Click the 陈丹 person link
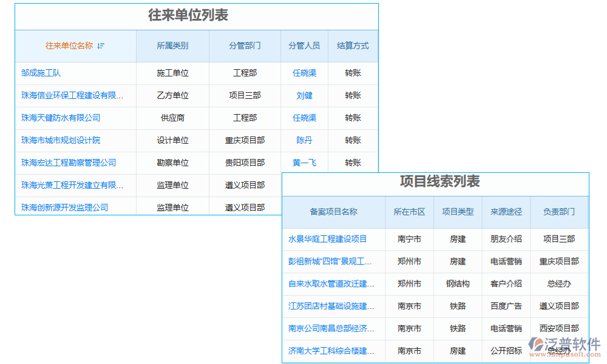The height and width of the screenshot is (364, 607). coord(303,140)
